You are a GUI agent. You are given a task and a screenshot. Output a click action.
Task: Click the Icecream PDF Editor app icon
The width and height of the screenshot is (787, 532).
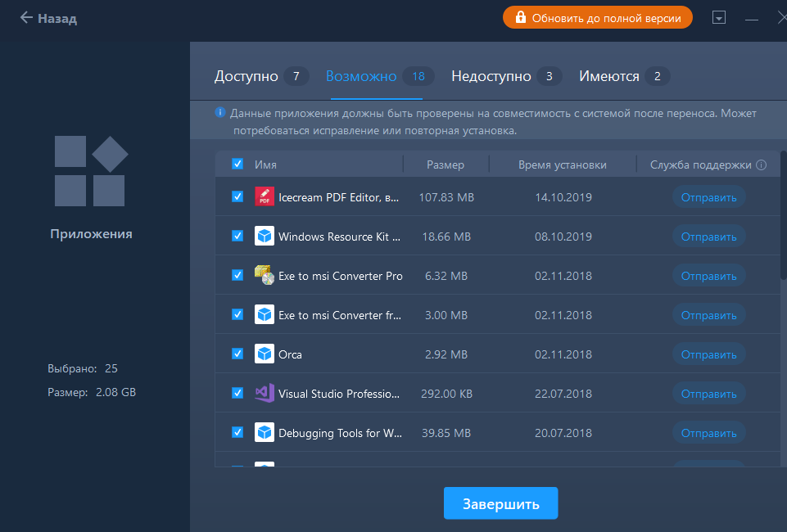point(264,196)
